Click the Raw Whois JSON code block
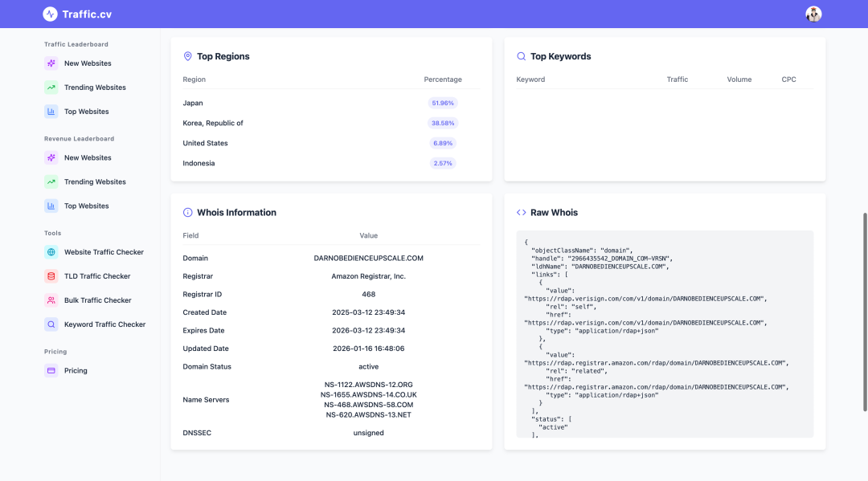This screenshot has width=868, height=481. tap(665, 335)
